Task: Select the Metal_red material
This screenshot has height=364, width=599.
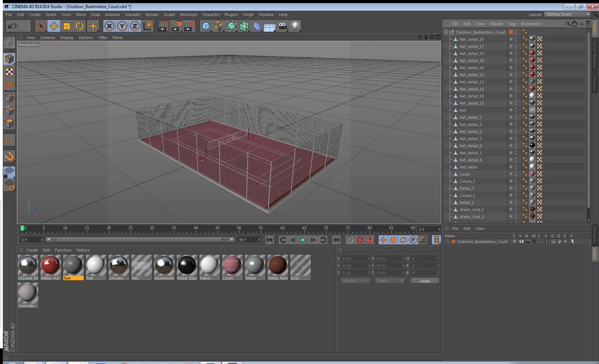Action: tap(50, 268)
